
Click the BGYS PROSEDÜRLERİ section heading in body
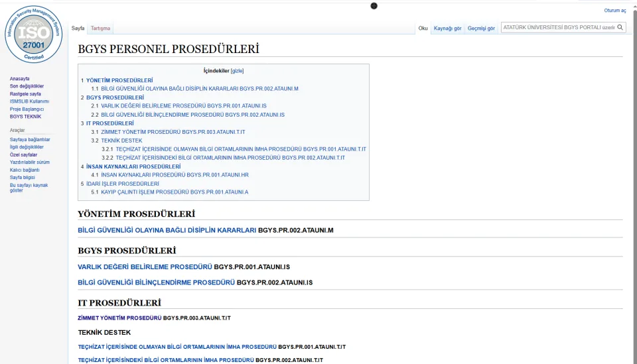(127, 251)
